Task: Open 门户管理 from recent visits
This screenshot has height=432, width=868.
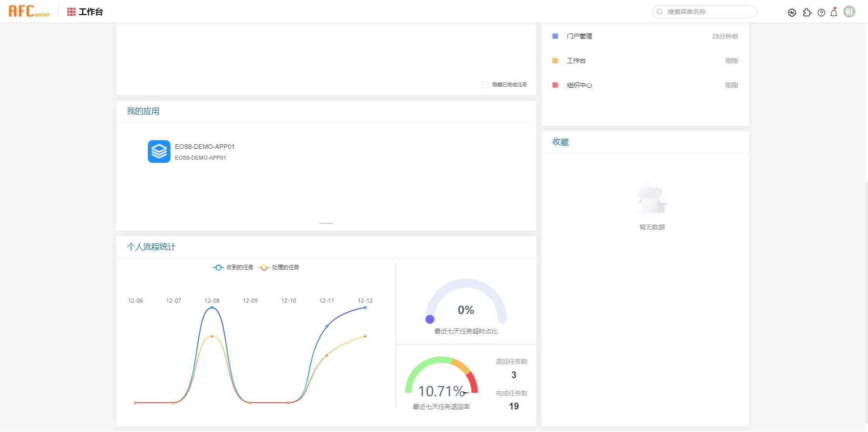Action: tap(579, 36)
